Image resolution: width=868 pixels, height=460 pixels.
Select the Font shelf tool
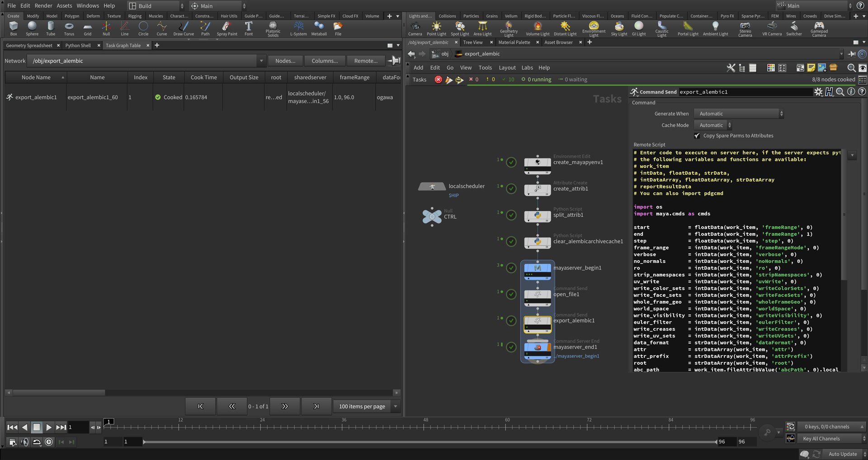click(x=249, y=28)
